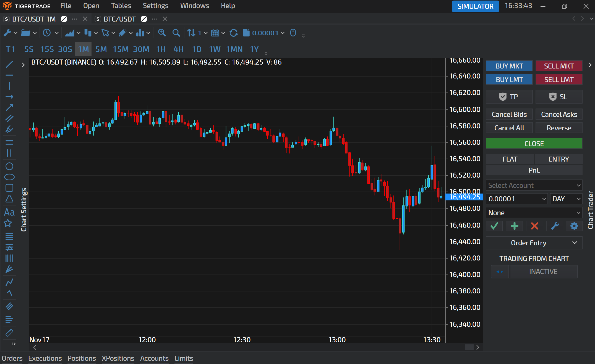595x364 pixels.
Task: Click the green checkmark icon in trader panel
Action: 494,226
